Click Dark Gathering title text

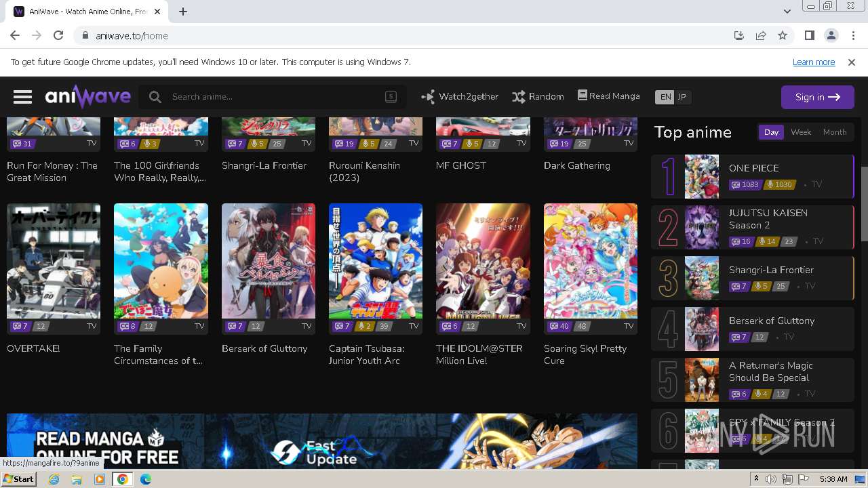(x=577, y=165)
